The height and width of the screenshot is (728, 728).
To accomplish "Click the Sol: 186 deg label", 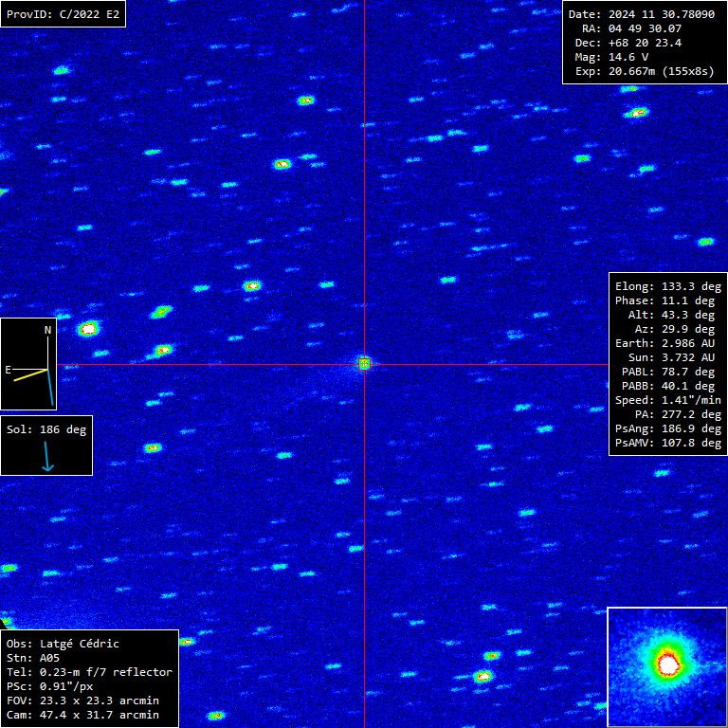I will [46, 429].
